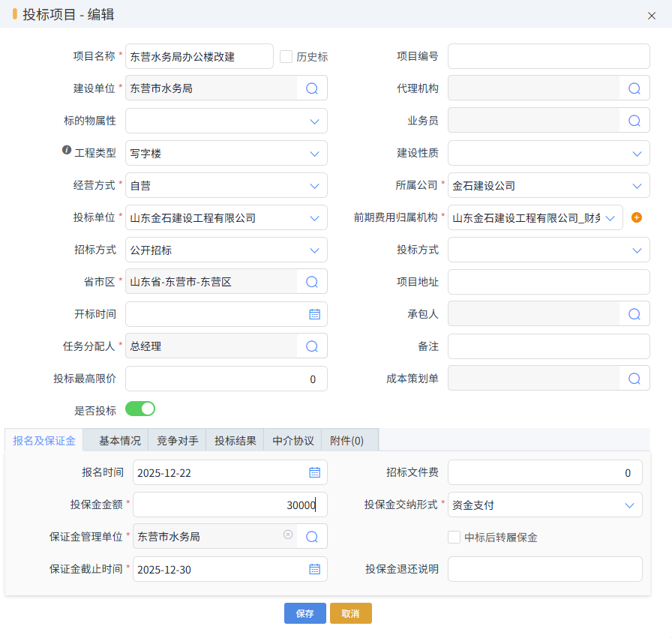Click the info icon next to 工程类型

pos(65,149)
